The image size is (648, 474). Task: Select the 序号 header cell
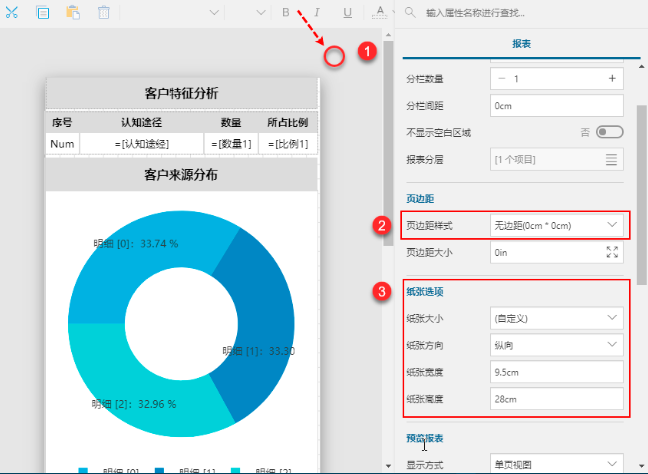[x=62, y=122]
